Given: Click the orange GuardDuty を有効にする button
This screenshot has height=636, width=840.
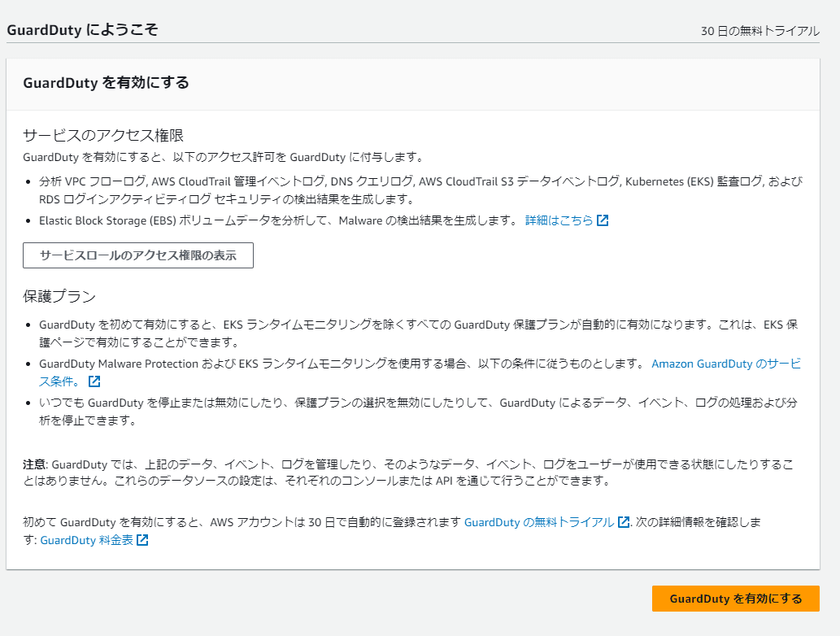Looking at the screenshot, I should coord(736,599).
